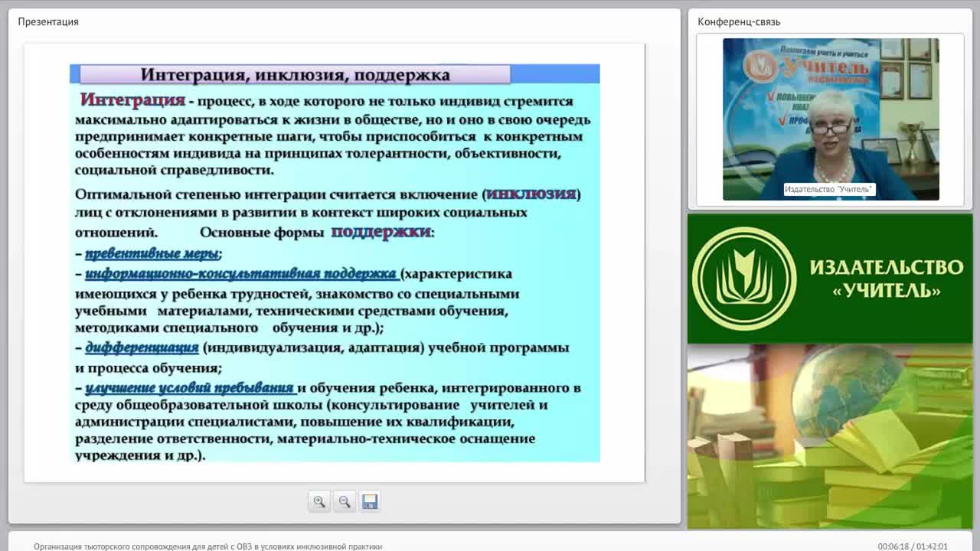
Task: Click the bold 'Интеграция' term starting the definition
Action: point(132,99)
